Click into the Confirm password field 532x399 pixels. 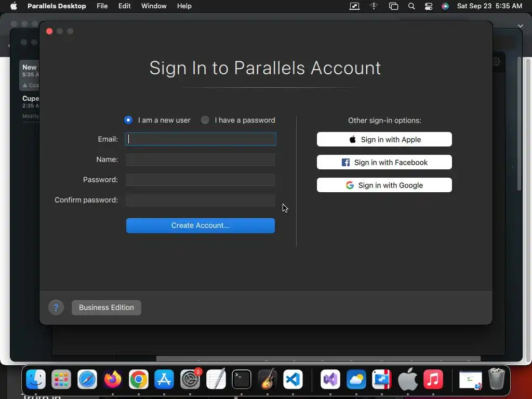click(x=201, y=200)
